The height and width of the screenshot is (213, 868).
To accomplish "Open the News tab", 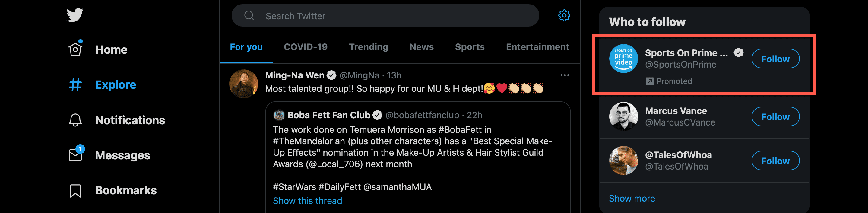I will [x=422, y=47].
